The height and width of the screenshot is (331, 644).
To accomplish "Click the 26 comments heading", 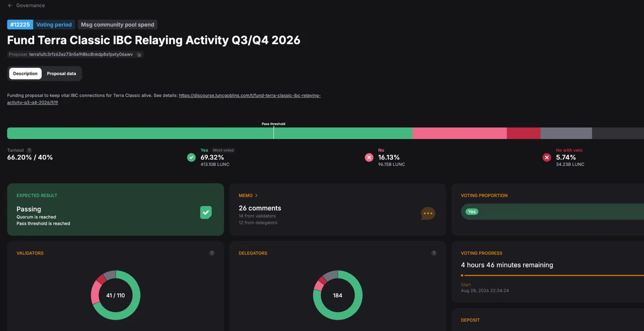I will point(260,208).
